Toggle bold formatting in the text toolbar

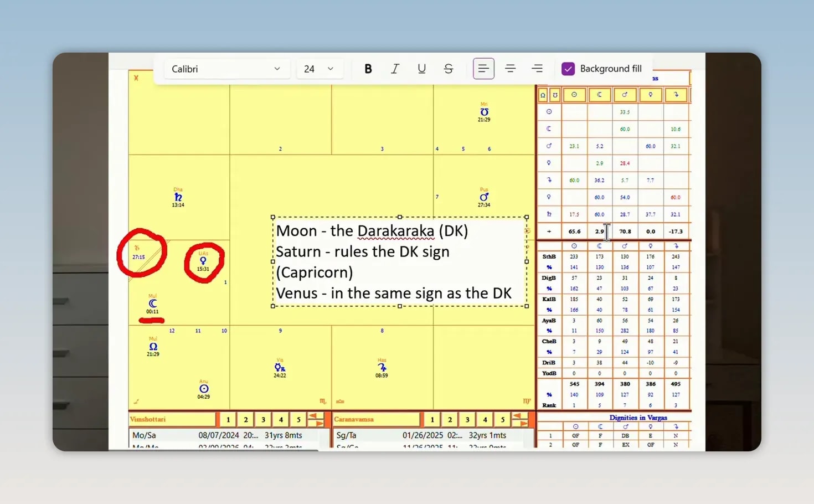(368, 69)
